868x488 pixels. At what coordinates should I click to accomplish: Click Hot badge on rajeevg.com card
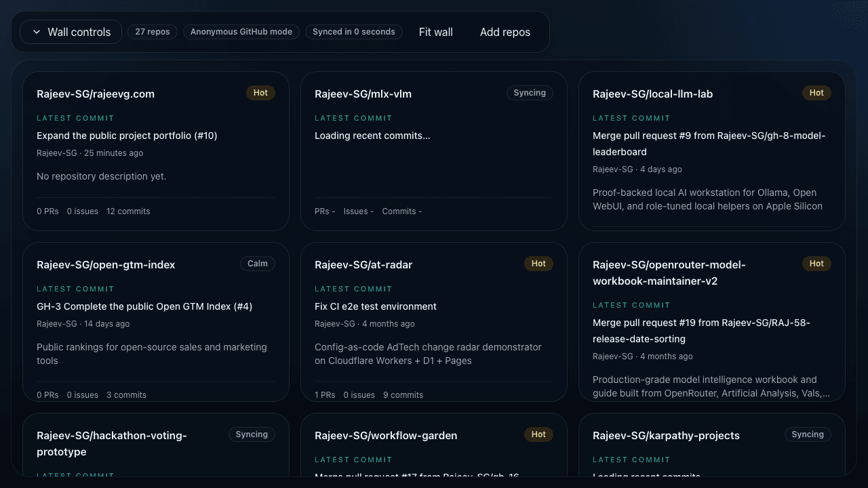point(260,93)
